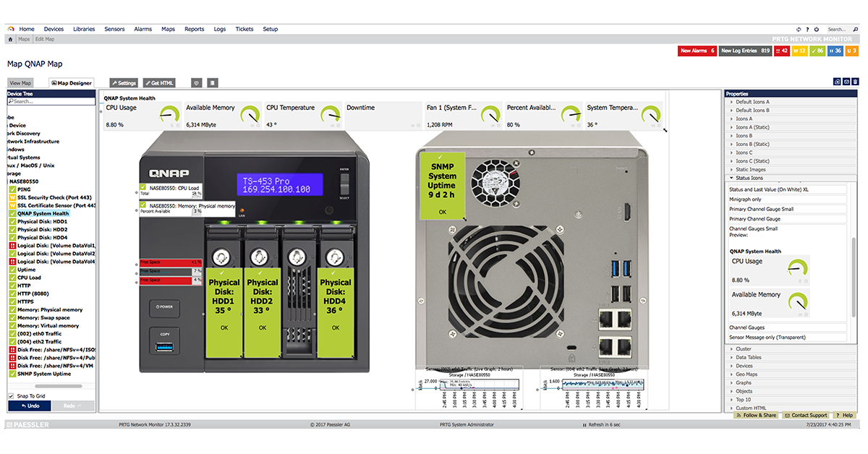
Task: Click the Get HTML button
Action: coord(158,82)
